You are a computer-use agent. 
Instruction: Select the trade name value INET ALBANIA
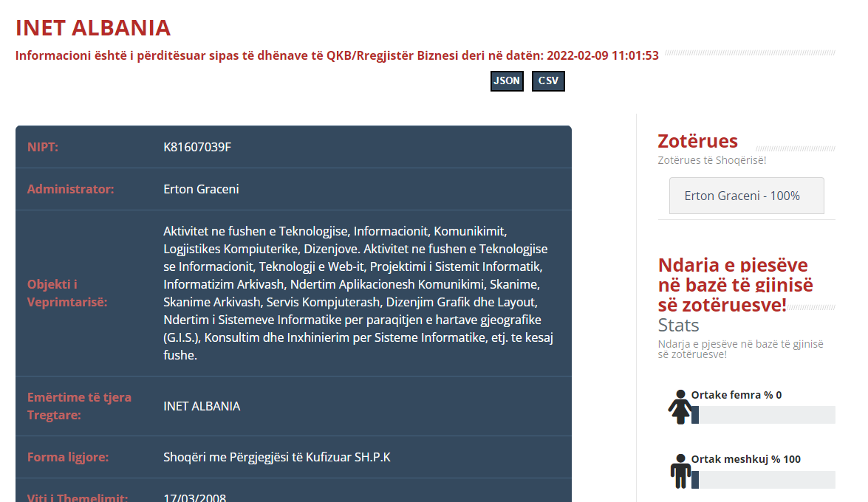click(x=202, y=406)
